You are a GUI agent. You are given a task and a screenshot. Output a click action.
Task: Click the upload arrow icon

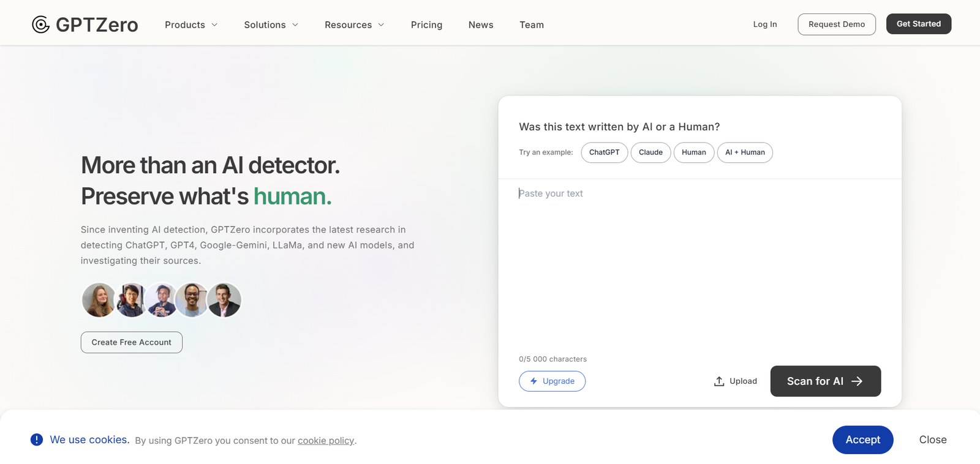(719, 381)
